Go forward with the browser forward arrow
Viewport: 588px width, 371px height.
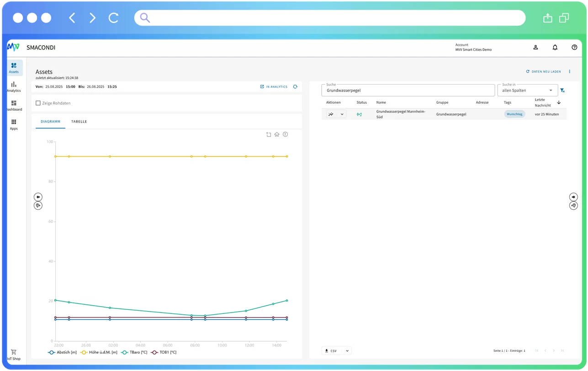92,18
